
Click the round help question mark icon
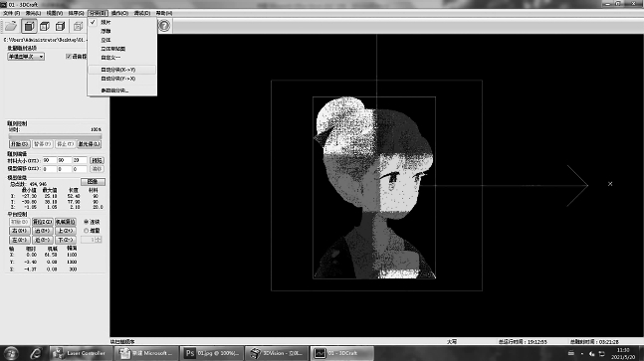(x=164, y=26)
